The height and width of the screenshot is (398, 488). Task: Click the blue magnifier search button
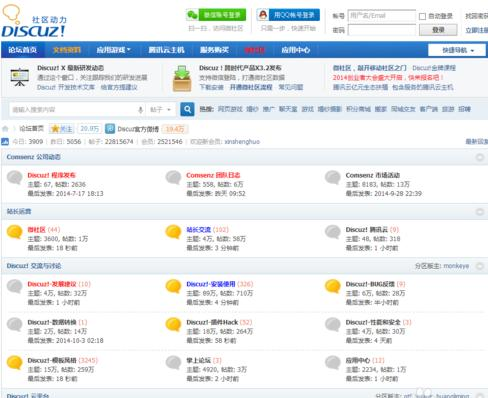click(187, 109)
